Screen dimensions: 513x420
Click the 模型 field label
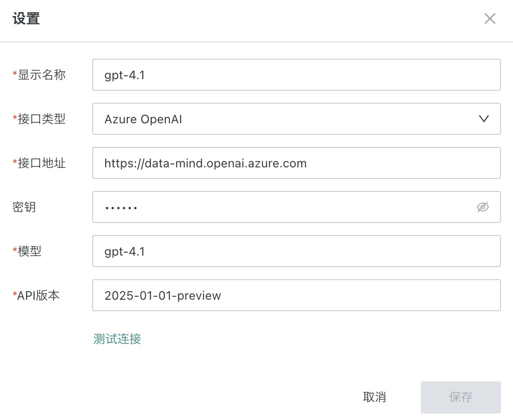(x=30, y=251)
